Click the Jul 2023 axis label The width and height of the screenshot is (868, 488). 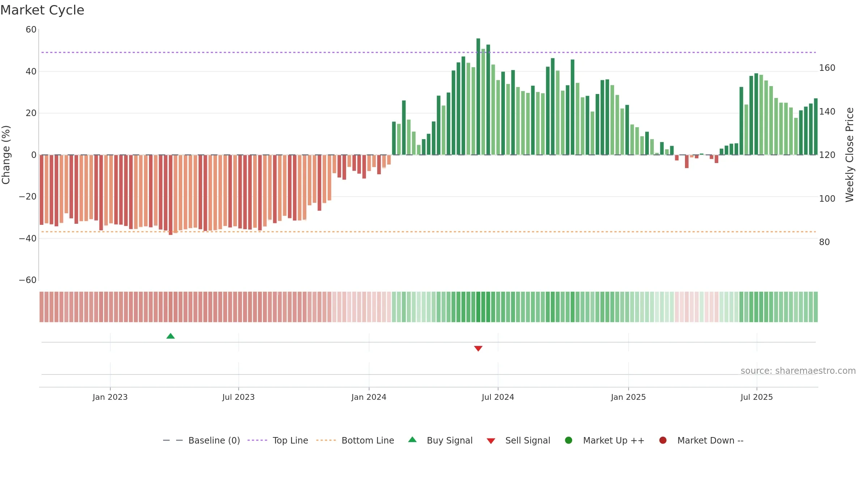click(x=238, y=397)
